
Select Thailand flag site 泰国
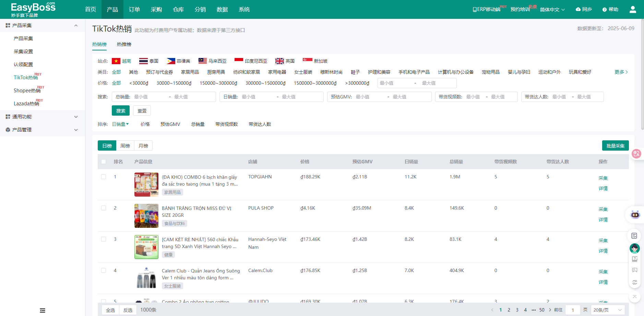[x=148, y=61]
